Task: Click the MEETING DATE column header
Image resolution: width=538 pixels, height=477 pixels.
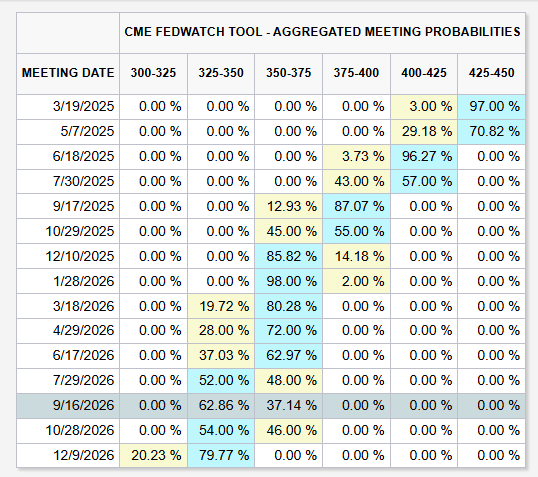Action: (x=68, y=73)
